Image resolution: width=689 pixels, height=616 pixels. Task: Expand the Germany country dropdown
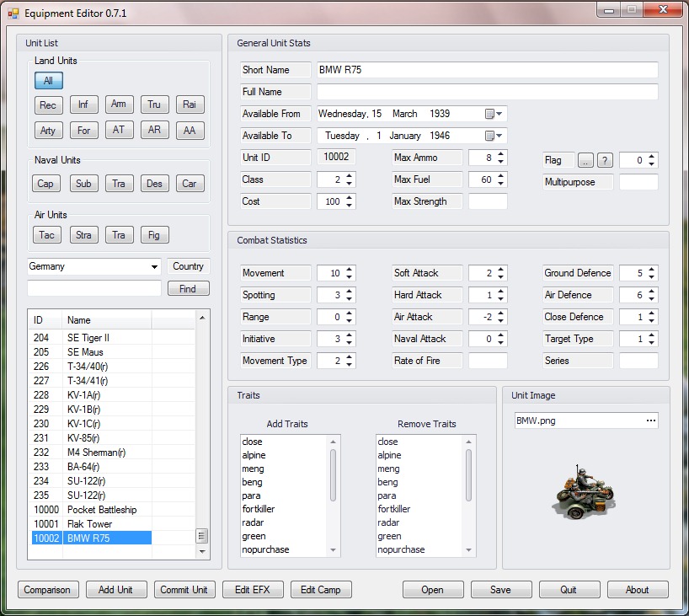click(154, 267)
